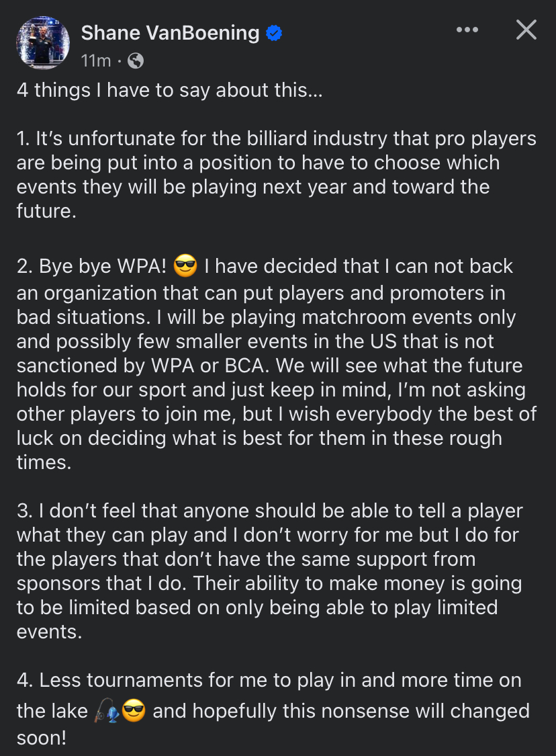Click point 4 'Less tournaments for me' line

tap(269, 680)
